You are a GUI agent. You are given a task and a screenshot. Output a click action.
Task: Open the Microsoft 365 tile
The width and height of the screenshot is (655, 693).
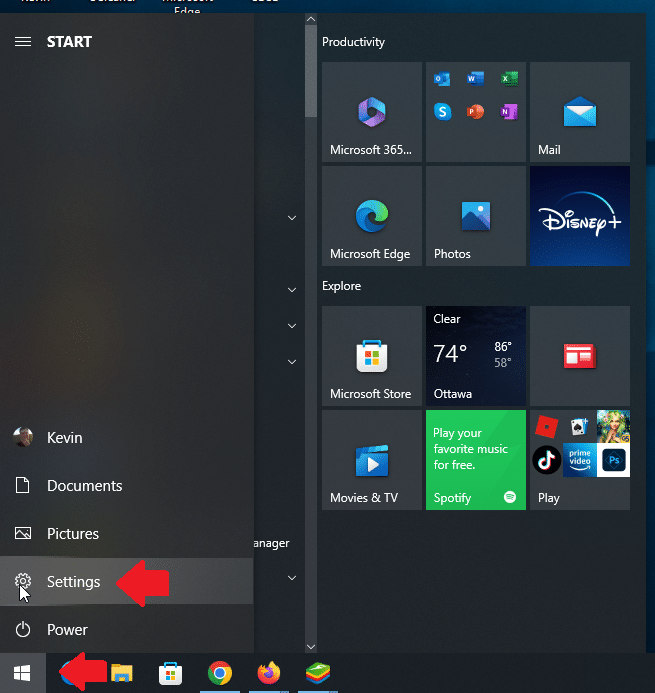coord(372,112)
